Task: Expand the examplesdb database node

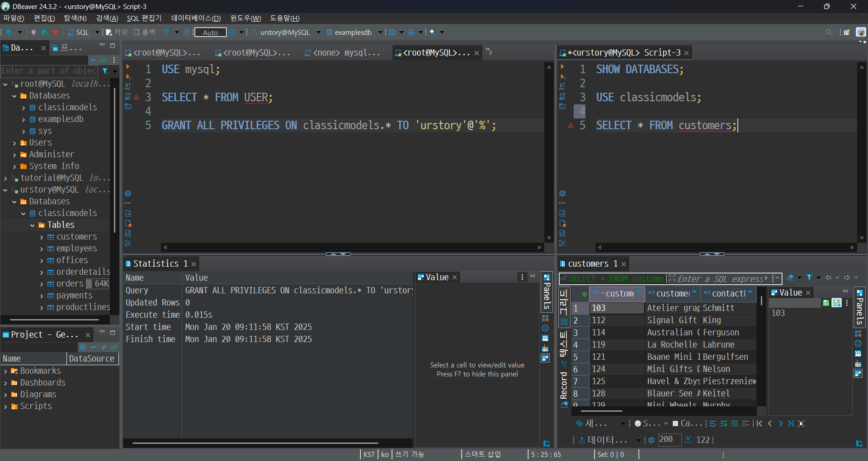Action: [24, 119]
